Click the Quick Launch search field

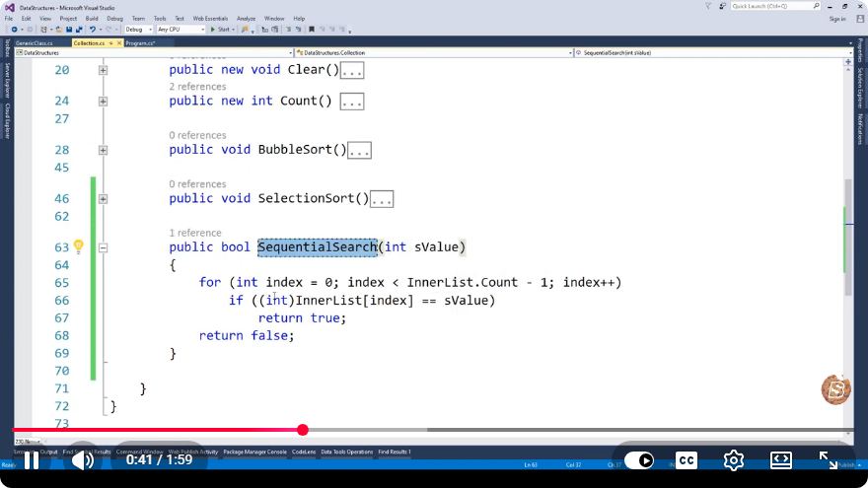[x=775, y=6]
